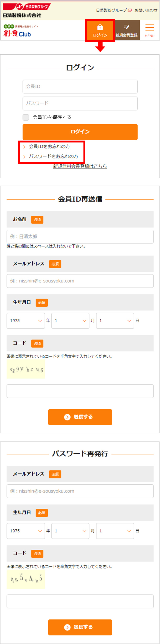Expand day dropdown in パスワード再発行 form
160x644 pixels.
click(x=115, y=531)
